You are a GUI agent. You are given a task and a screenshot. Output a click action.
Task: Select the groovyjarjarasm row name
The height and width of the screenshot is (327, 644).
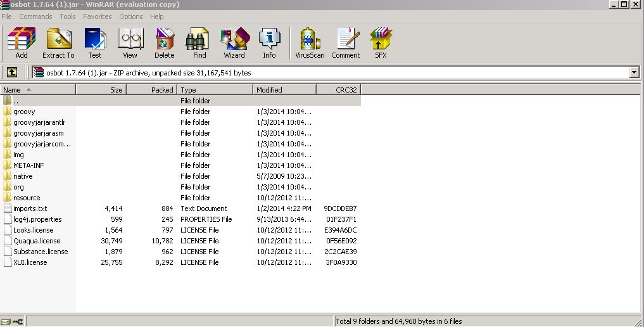tap(38, 133)
